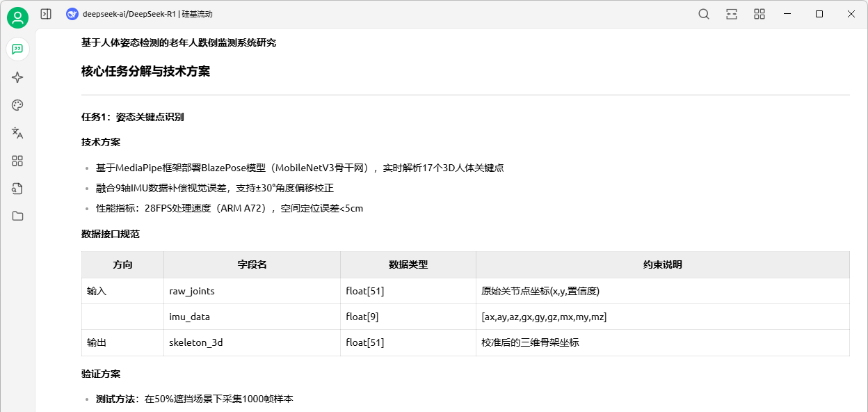This screenshot has width=868, height=412.
Task: Click the 验证方案 subheading
Action: 101,374
